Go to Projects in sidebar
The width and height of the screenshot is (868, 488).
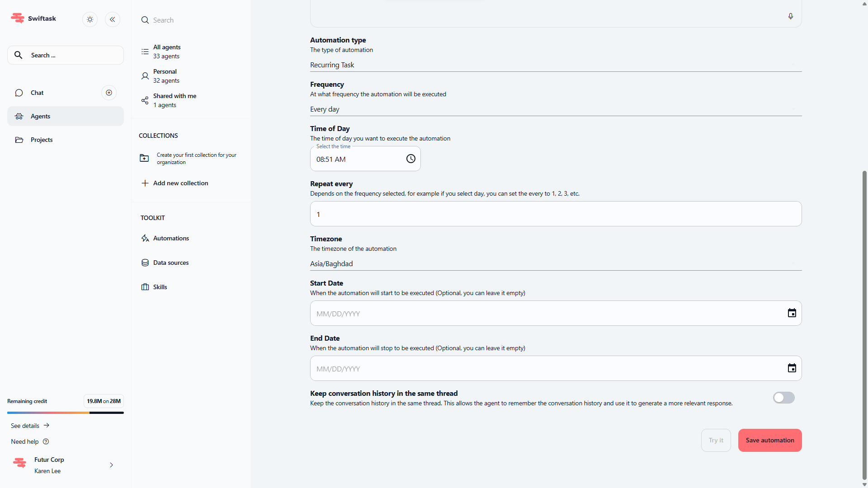[x=42, y=140]
